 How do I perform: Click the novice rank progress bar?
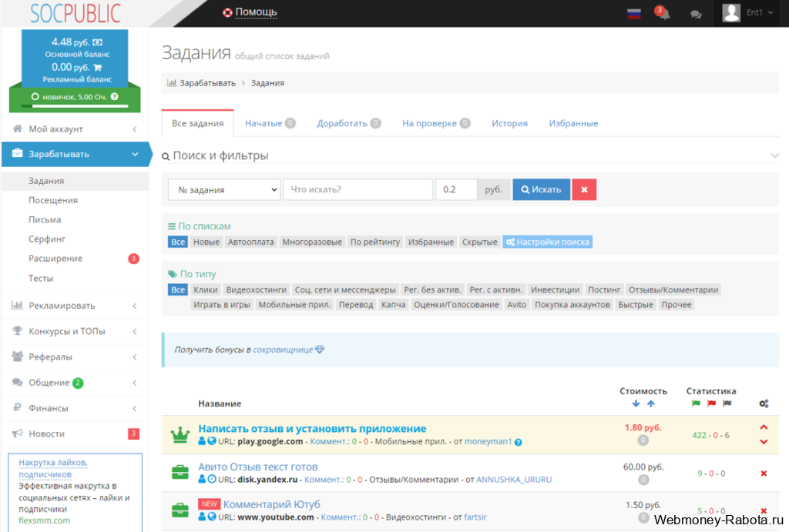point(75,106)
